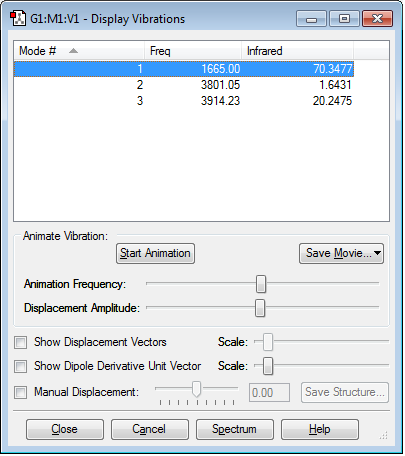Click the GaussView window title icon
405x456 pixels.
tap(18, 18)
